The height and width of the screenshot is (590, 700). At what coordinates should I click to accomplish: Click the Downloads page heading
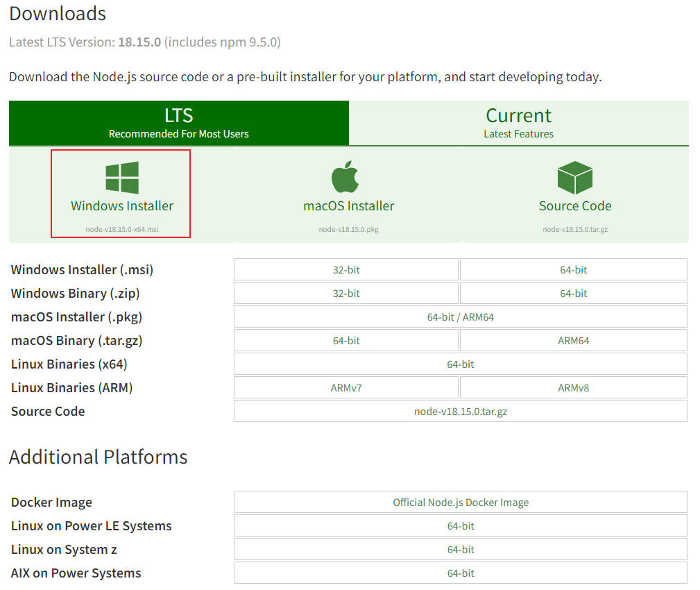point(58,14)
